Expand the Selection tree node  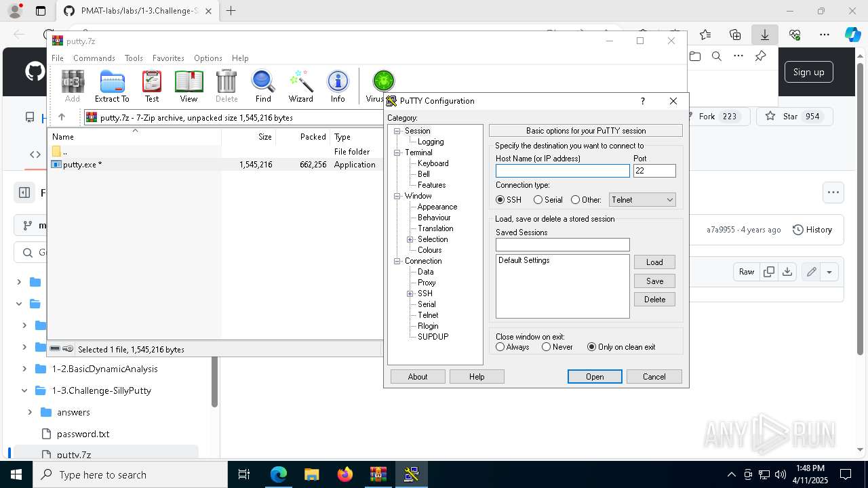(410, 239)
